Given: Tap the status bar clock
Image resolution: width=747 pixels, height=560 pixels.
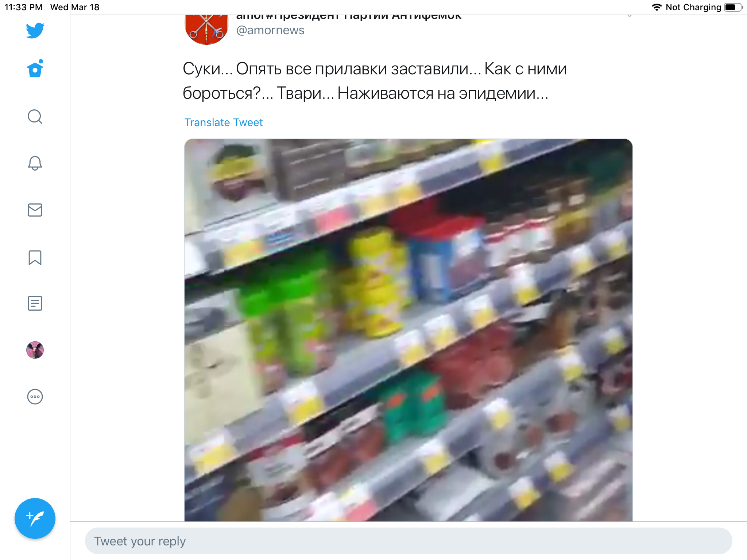Looking at the screenshot, I should (23, 7).
